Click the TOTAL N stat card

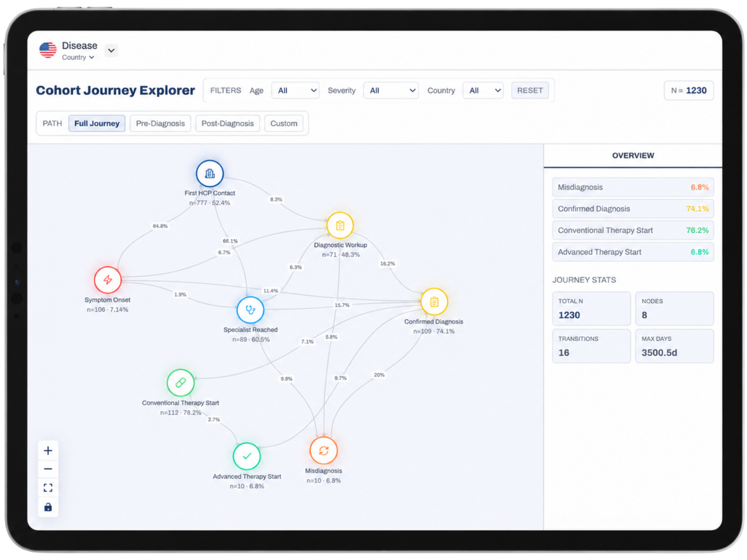tap(591, 308)
